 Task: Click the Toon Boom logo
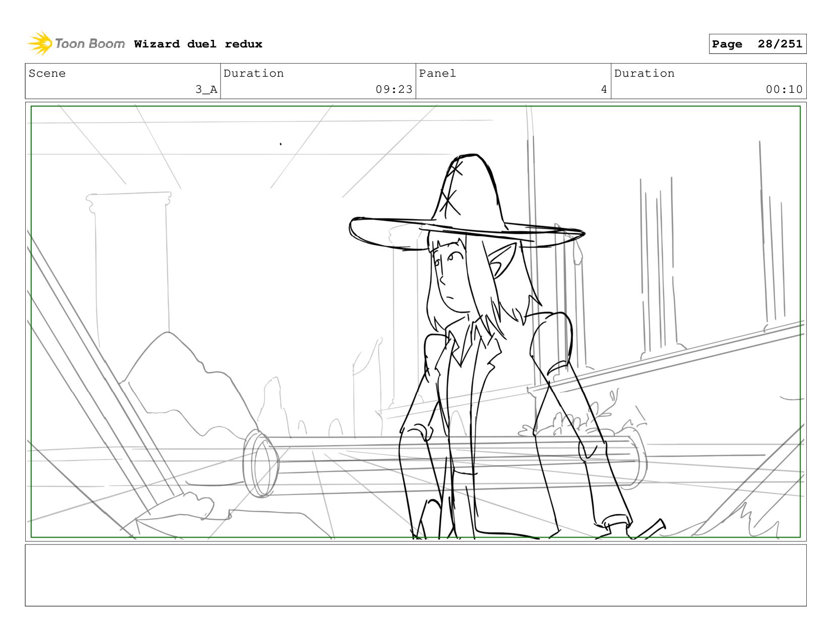click(76, 43)
